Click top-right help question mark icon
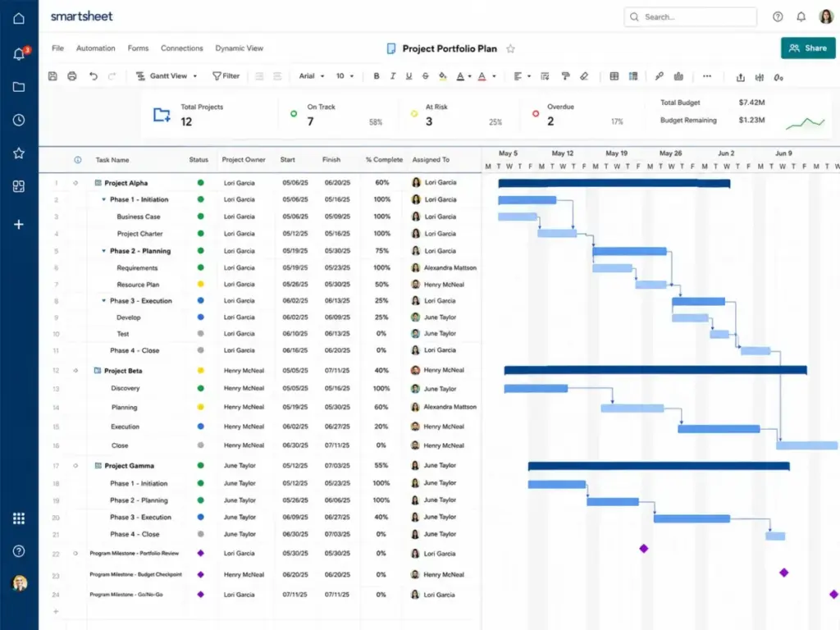Image resolution: width=840 pixels, height=630 pixels. tap(778, 16)
